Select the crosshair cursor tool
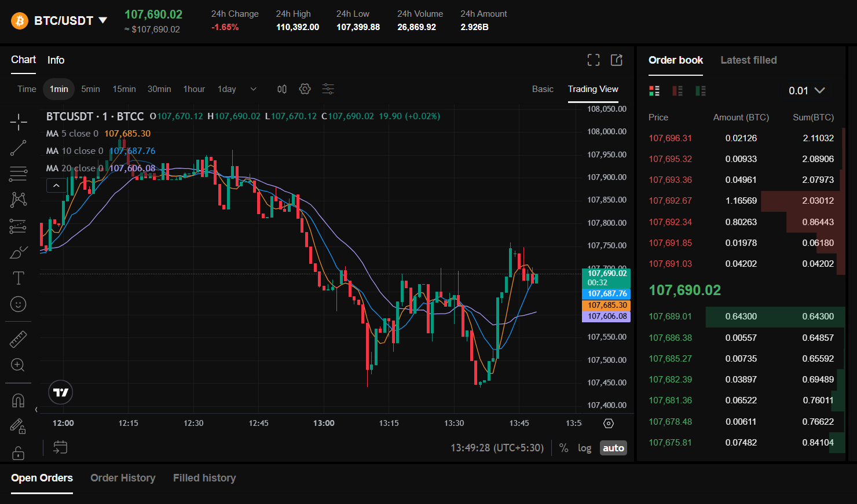 click(x=18, y=122)
